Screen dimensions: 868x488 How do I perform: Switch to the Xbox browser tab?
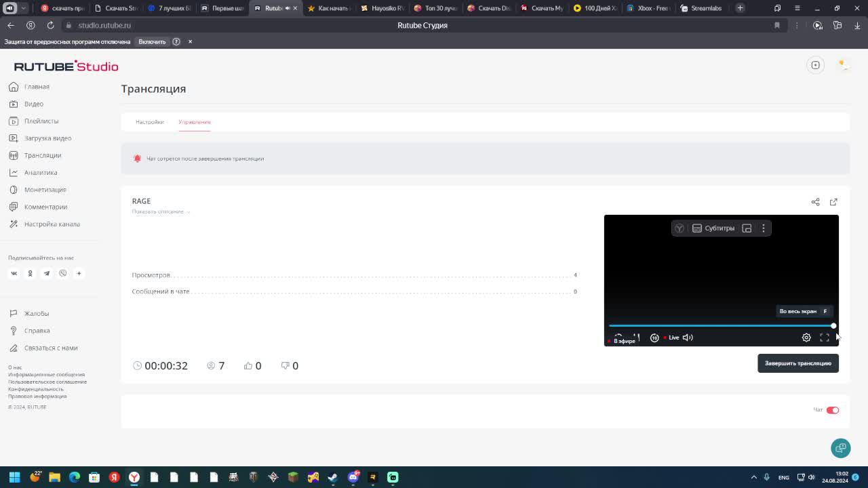click(x=648, y=8)
